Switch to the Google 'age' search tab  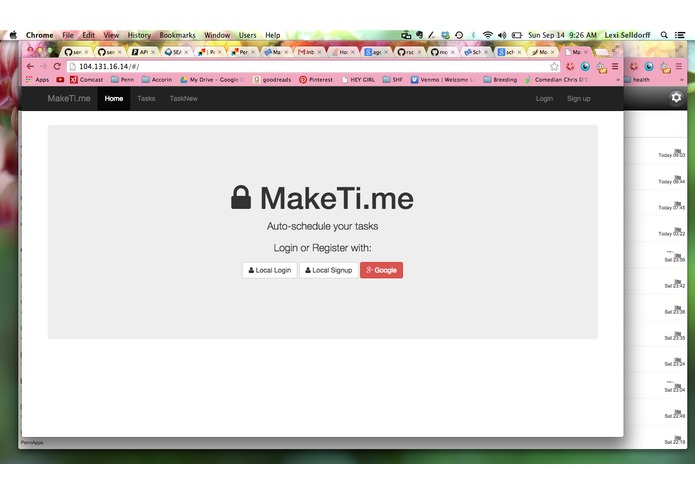[375, 52]
